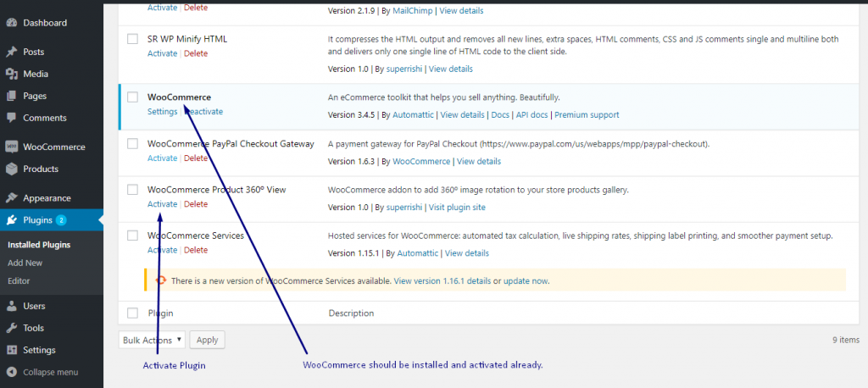868x388 pixels.
Task: Click the Posts pushpin icon
Action: tap(12, 52)
